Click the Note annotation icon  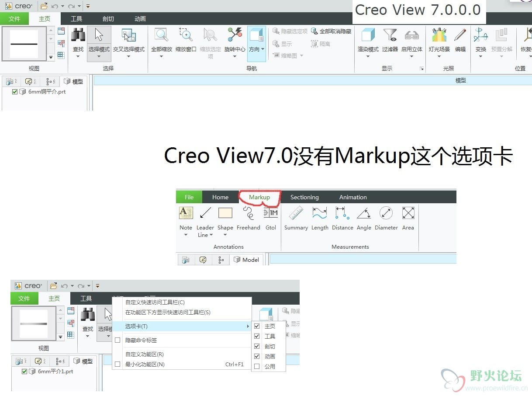186,213
